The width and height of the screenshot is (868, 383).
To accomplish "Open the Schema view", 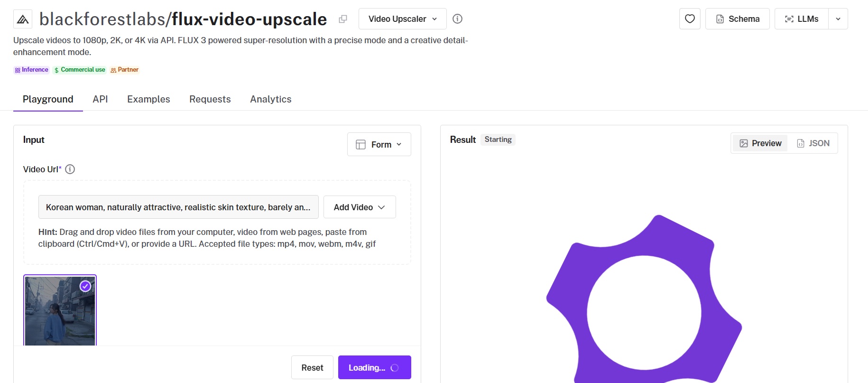I will click(x=738, y=19).
